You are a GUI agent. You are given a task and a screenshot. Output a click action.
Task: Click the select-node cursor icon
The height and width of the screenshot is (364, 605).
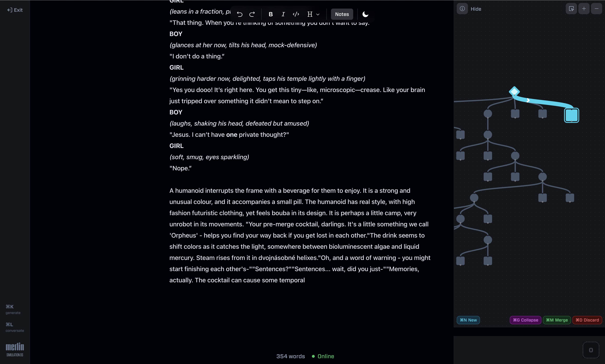(571, 9)
